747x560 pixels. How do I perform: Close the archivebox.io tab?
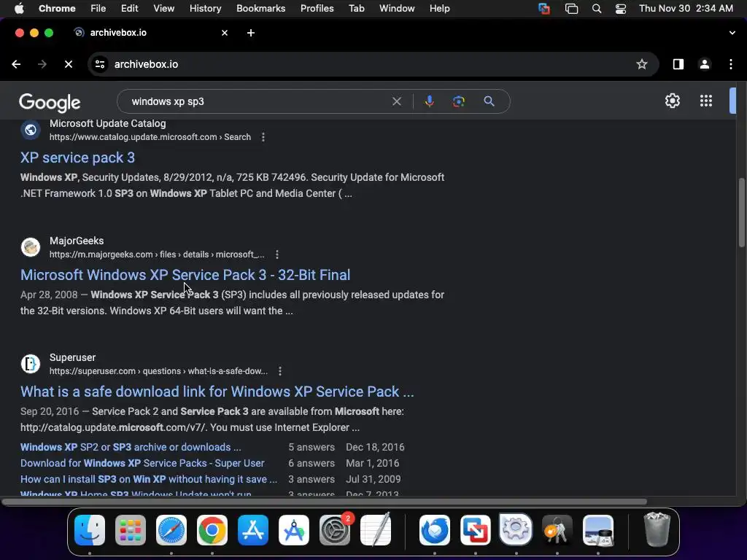[x=225, y=33]
